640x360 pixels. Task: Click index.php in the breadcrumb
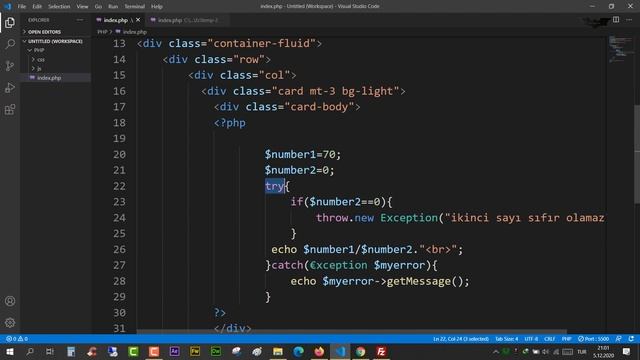(134, 32)
